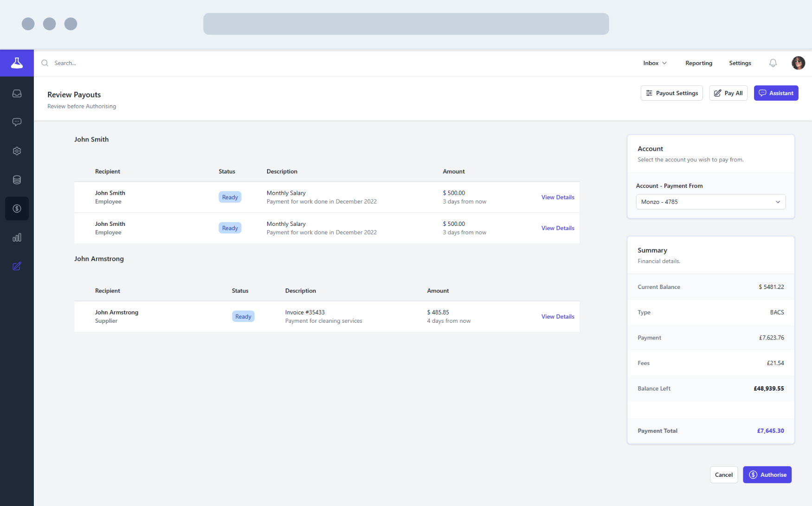Open notifications bell icon
The width and height of the screenshot is (812, 506).
(773, 63)
